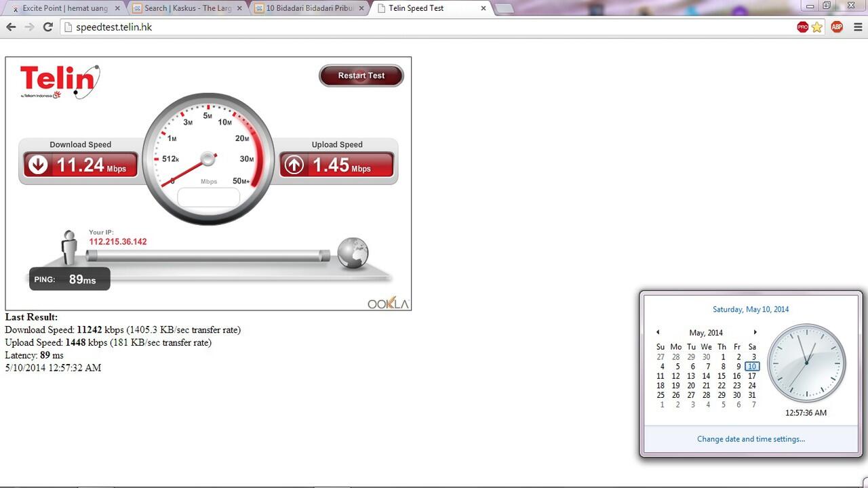Close the Telin Speed Test tab
Image resolution: width=868 pixels, height=488 pixels.
(x=484, y=8)
